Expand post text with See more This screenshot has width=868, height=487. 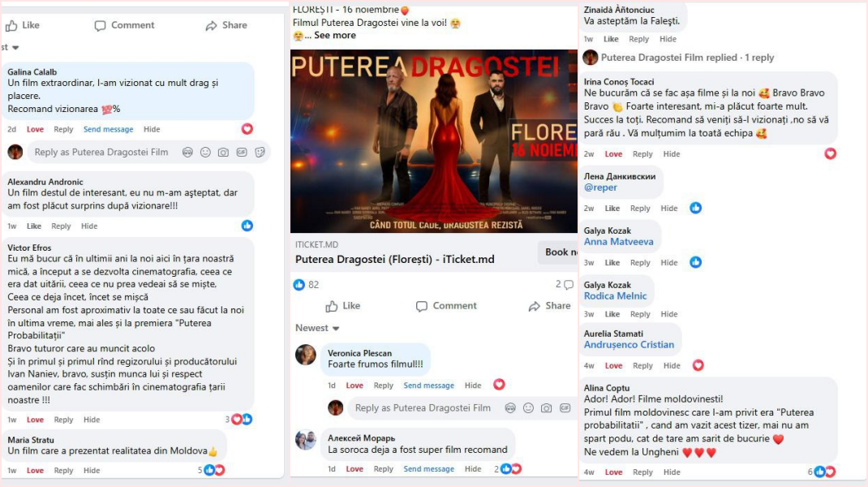pyautogui.click(x=334, y=36)
